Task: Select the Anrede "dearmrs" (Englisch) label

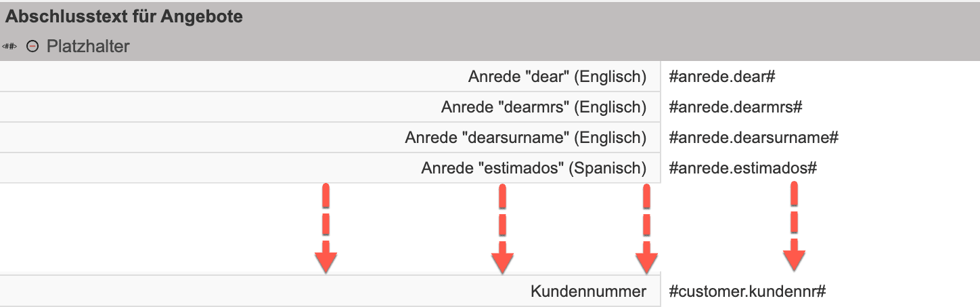Action: click(543, 107)
